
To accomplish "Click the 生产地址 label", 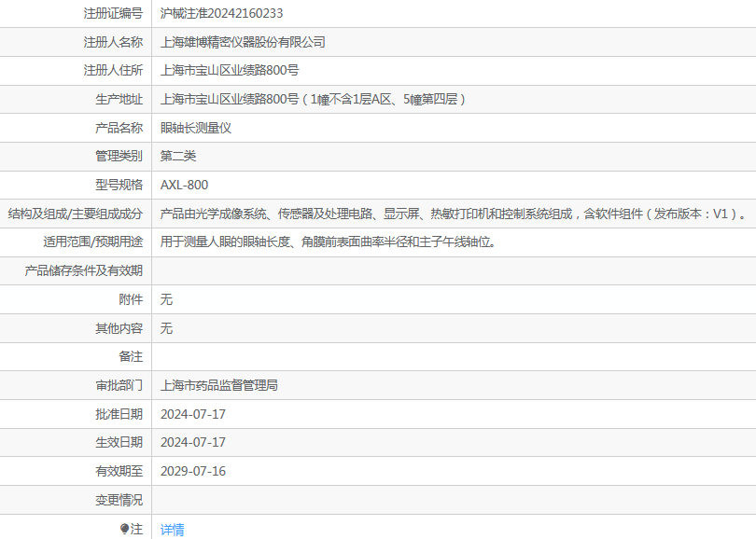I will coord(119,99).
